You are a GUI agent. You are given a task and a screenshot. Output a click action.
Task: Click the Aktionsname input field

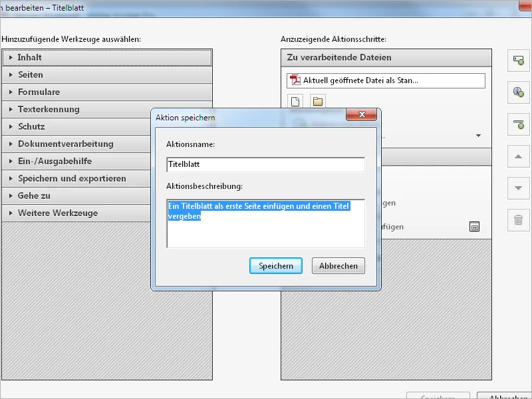tap(265, 164)
